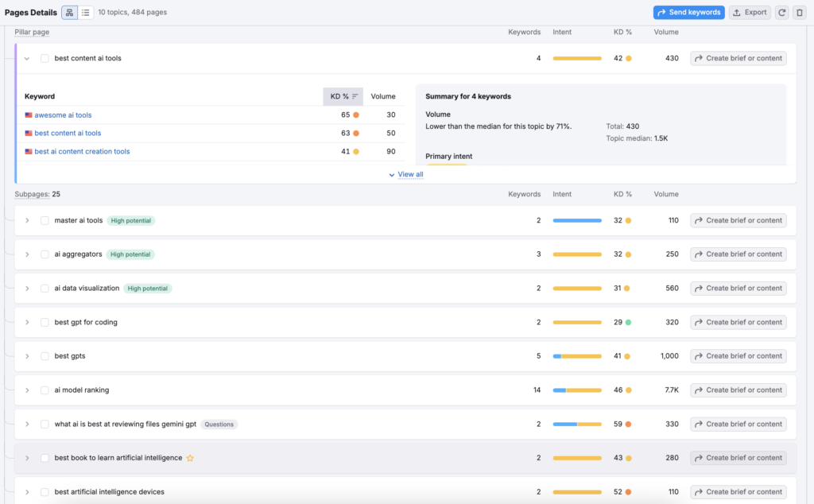Viewport: 814px width, 504px height.
Task: Click the Questions tag on the reviewing files row
Action: point(219,424)
